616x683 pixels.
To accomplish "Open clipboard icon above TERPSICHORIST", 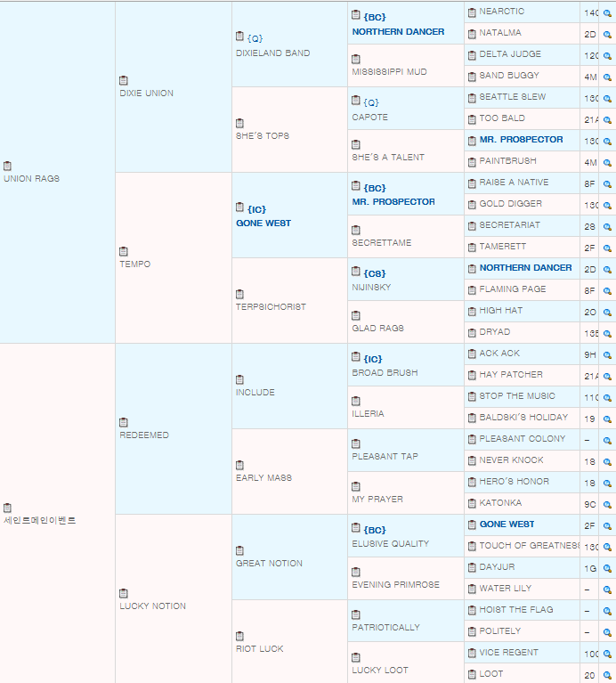I will pos(239,294).
